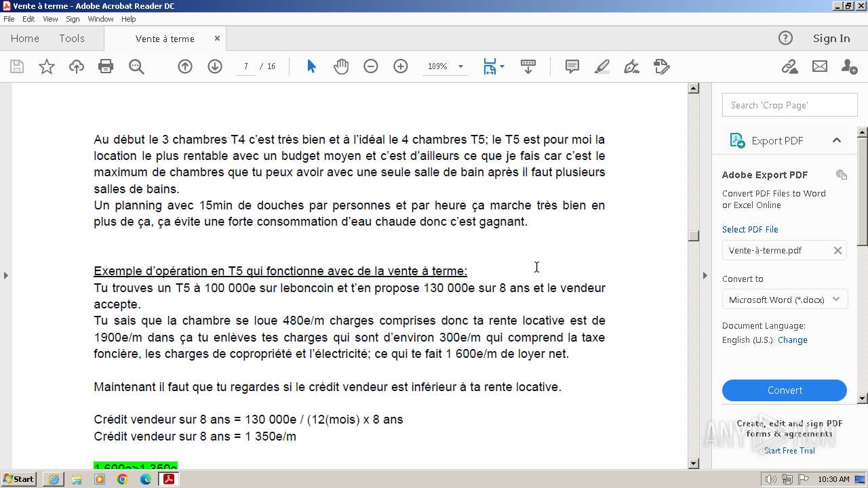This screenshot has height=488, width=868.
Task: Click Sign In
Action: pyautogui.click(x=831, y=39)
